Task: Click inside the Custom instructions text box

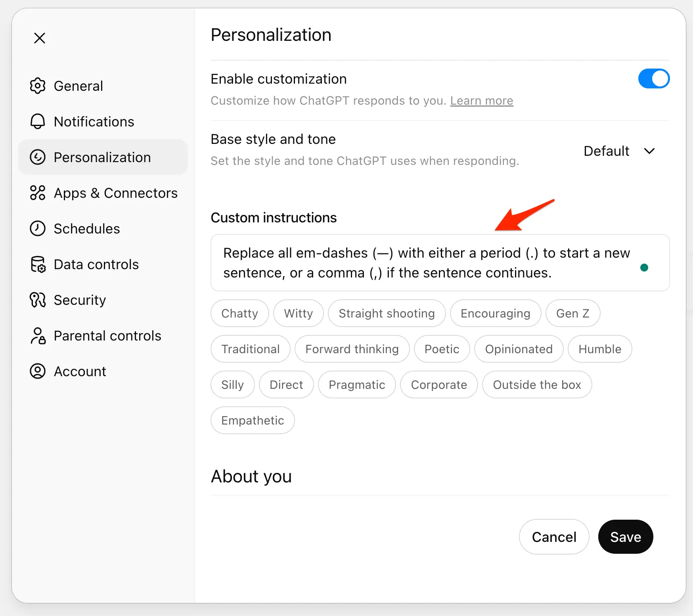Action: (x=416, y=263)
